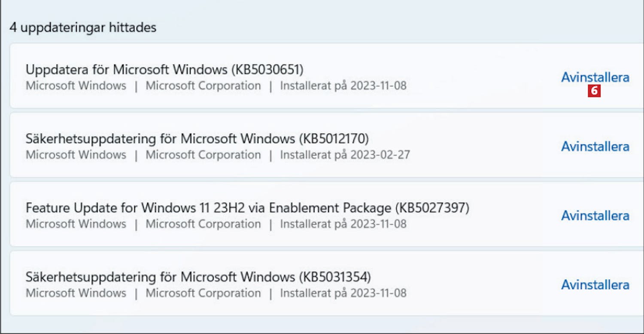Select the 'Feature Update for Windows 11 23H2' title

pos(247,208)
